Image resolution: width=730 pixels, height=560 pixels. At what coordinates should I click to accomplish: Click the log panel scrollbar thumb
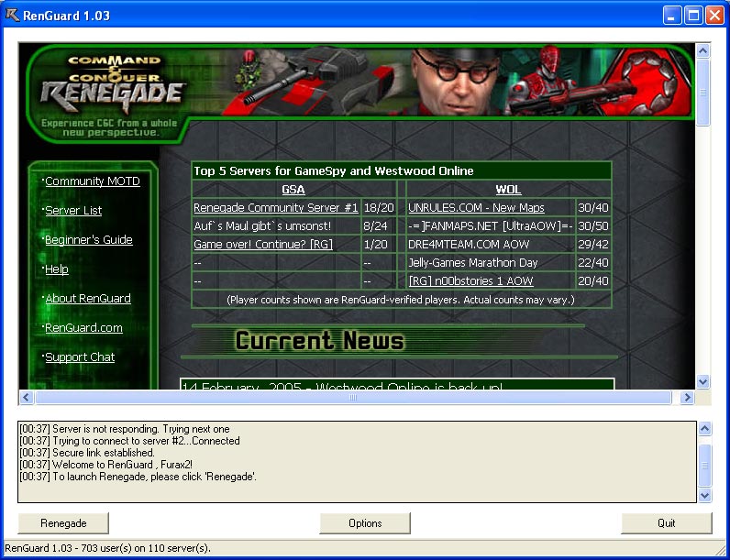[705, 465]
